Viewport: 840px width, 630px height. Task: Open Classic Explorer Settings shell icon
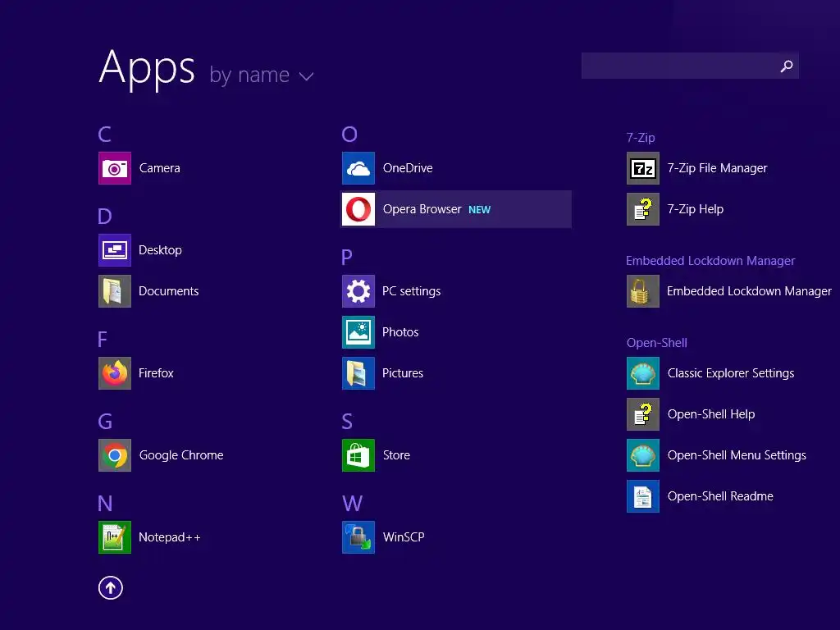(643, 373)
